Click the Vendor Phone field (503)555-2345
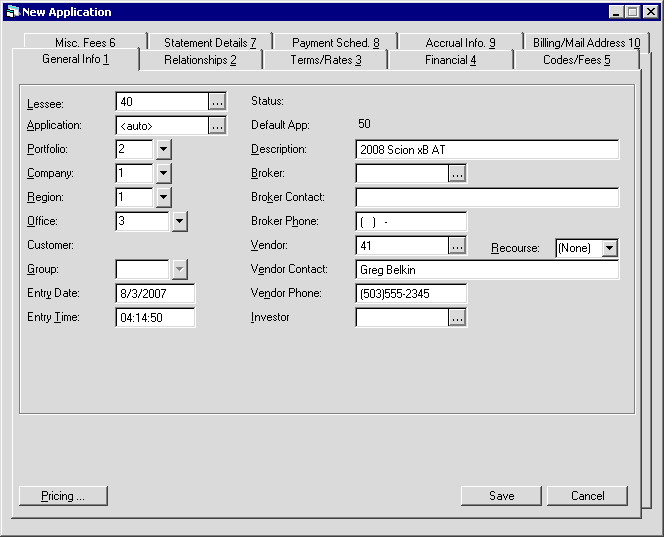This screenshot has height=537, width=664. pyautogui.click(x=411, y=293)
